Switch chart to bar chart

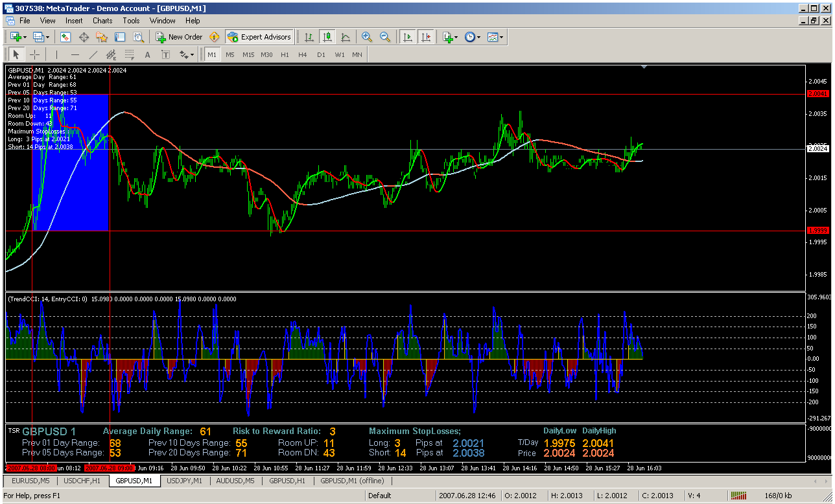point(309,37)
